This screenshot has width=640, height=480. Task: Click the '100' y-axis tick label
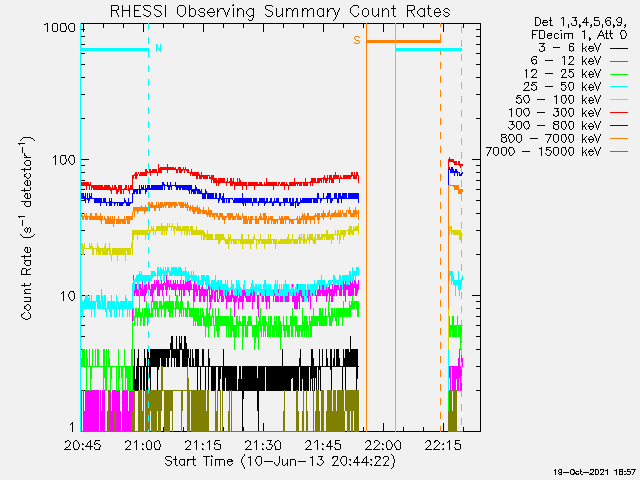click(64, 160)
